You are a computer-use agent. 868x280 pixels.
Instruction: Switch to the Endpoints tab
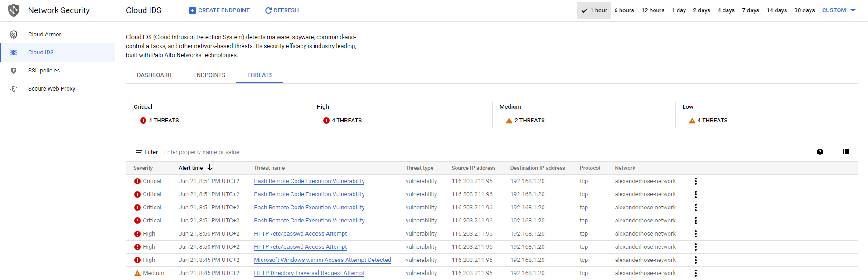tap(209, 75)
